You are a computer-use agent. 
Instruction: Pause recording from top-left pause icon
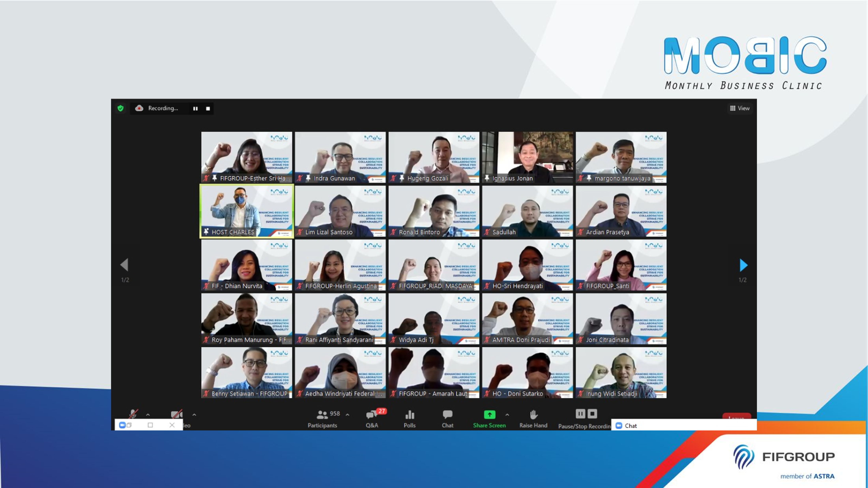click(195, 108)
